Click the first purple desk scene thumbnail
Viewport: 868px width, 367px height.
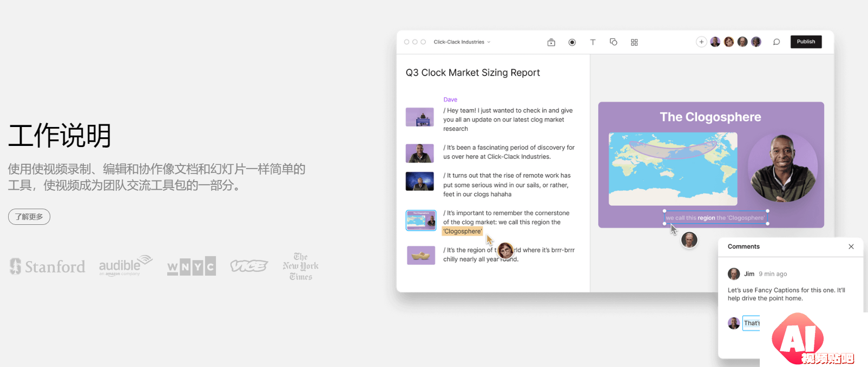tap(420, 117)
